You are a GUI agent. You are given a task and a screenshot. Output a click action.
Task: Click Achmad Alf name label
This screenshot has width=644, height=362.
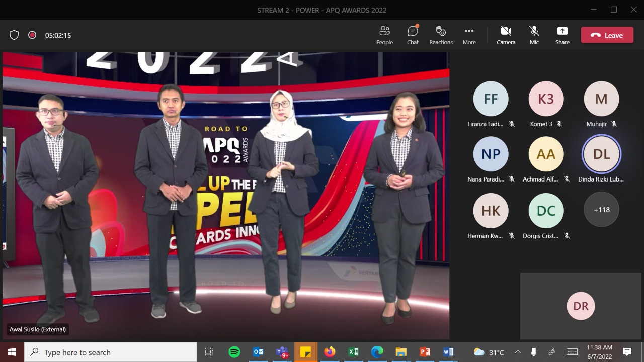tap(541, 179)
